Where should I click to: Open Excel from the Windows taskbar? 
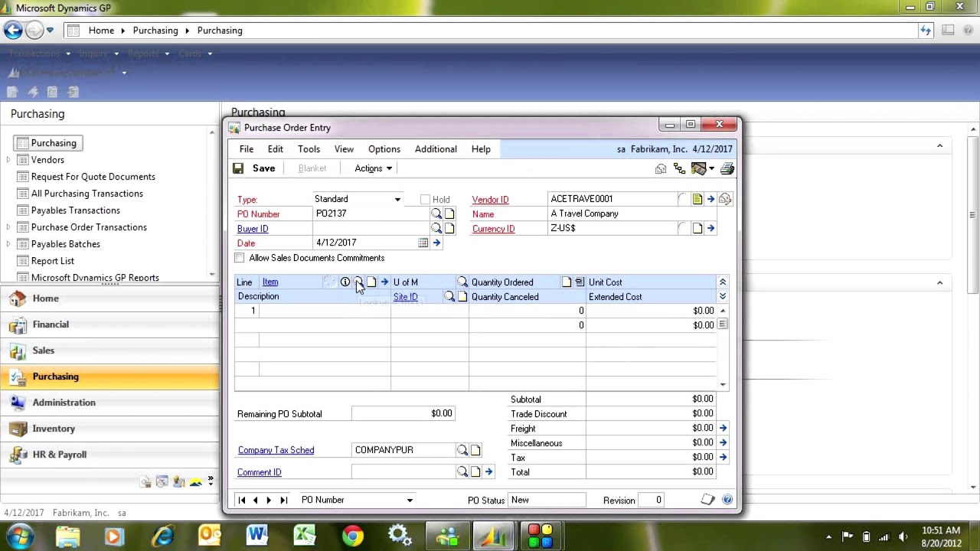304,535
